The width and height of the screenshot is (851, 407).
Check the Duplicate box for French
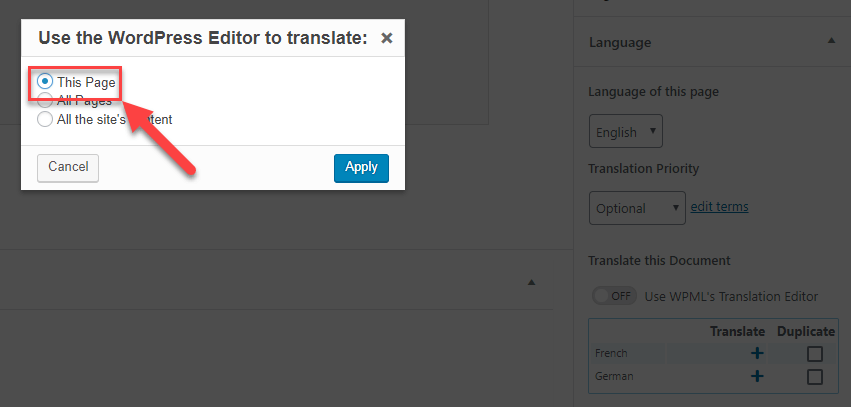814,353
